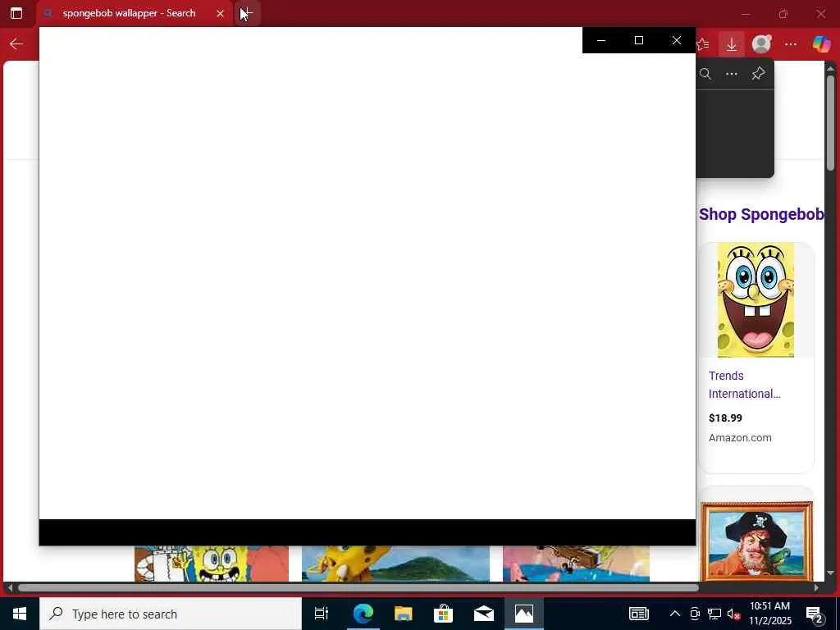This screenshot has width=840, height=630.
Task: Open the network status tray icon
Action: pos(714,614)
